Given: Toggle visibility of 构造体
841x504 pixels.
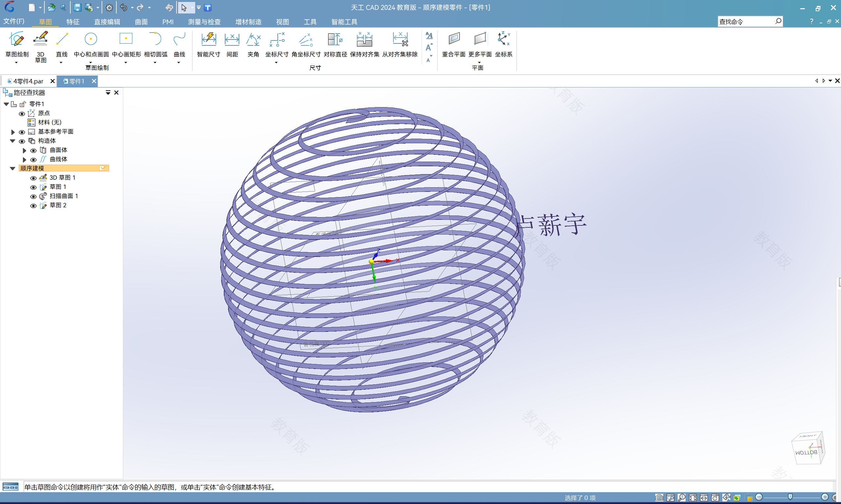Looking at the screenshot, I should coord(22,141).
